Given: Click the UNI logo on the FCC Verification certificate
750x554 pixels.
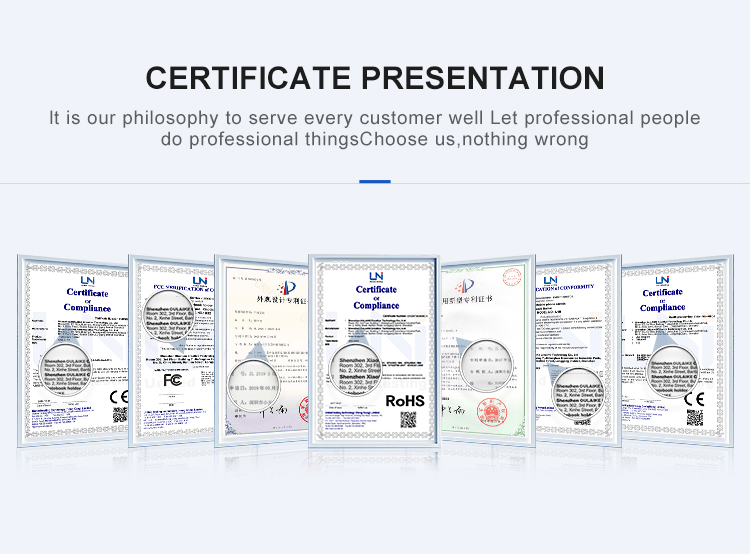Looking at the screenshot, I should [200, 281].
